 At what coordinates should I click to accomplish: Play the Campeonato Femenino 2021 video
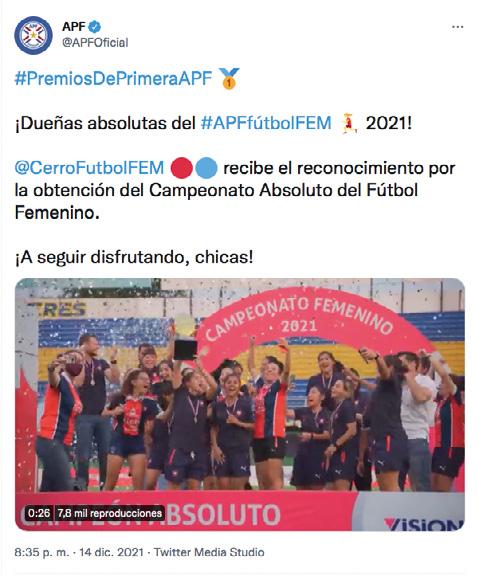pos(240,404)
